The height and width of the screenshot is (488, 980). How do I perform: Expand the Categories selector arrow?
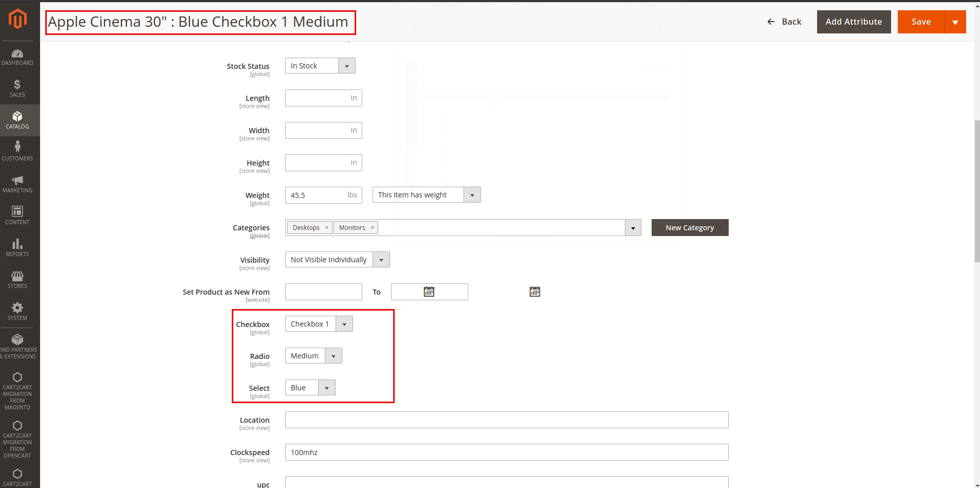pyautogui.click(x=633, y=227)
